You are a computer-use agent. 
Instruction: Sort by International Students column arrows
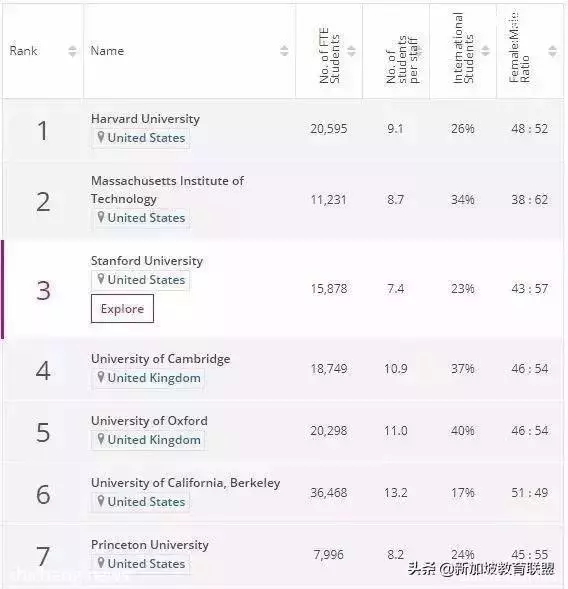pos(485,51)
